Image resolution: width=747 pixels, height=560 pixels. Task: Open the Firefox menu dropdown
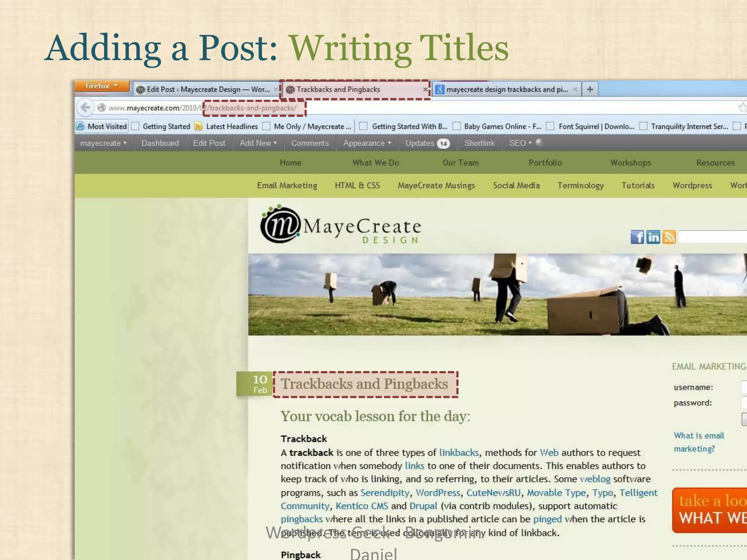pos(102,86)
